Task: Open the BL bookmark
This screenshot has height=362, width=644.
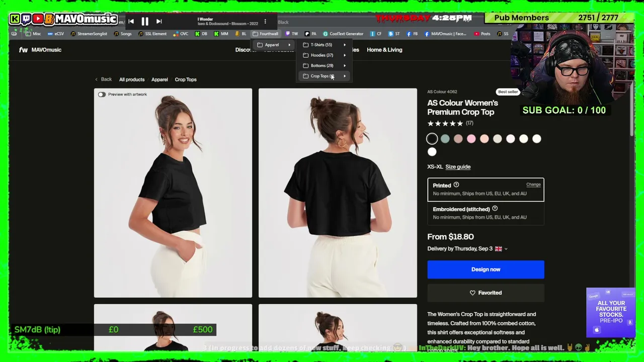Action: pos(240,34)
